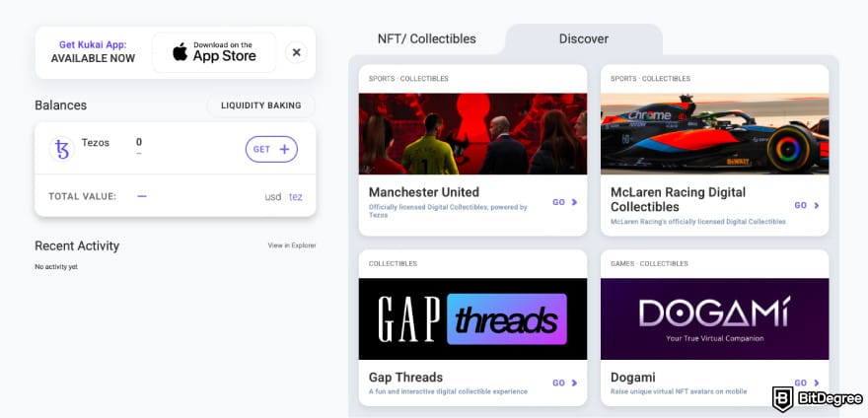Click SPORTS · COLLECTIBLES label above Manchester United
The height and width of the screenshot is (418, 868).
point(408,79)
